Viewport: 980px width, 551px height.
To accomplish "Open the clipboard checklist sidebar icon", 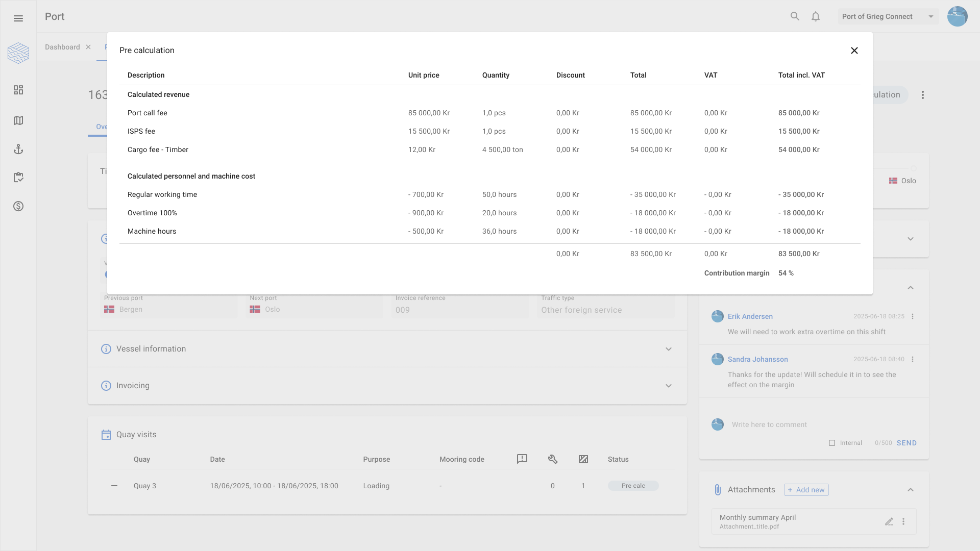I will (18, 178).
